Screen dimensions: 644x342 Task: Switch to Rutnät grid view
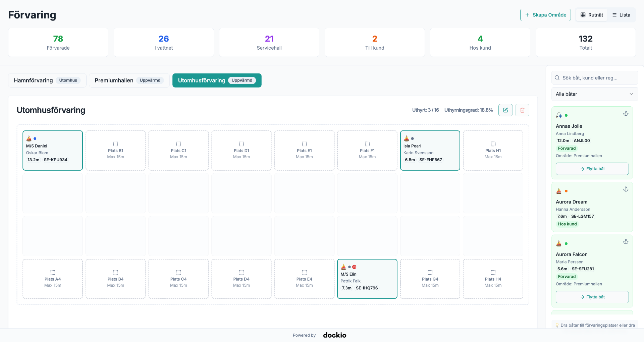tap(592, 15)
